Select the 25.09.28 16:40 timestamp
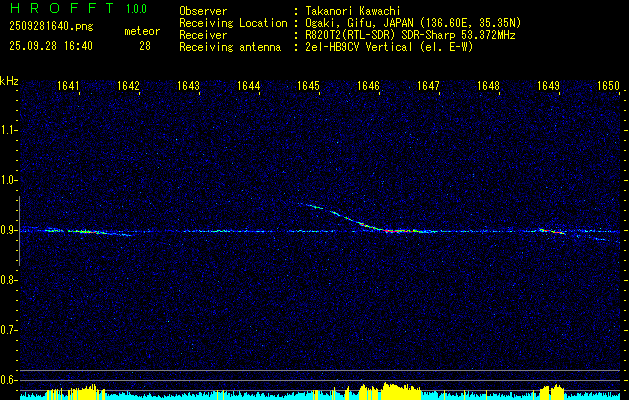 click(50, 46)
